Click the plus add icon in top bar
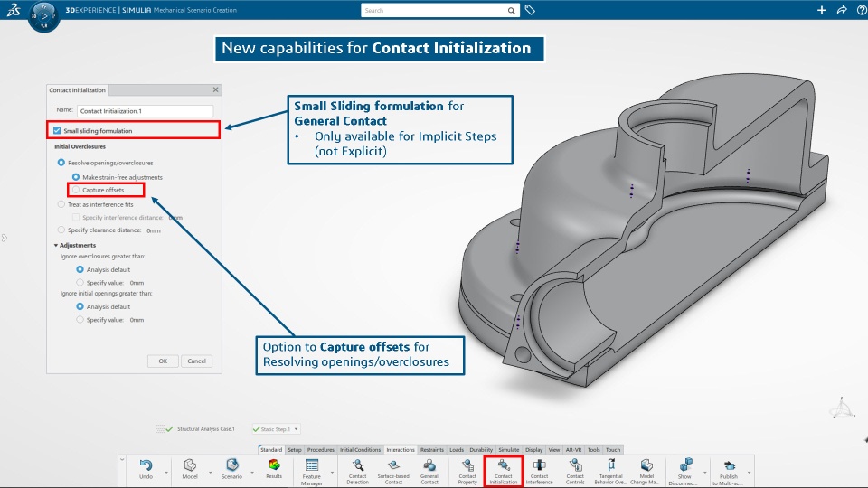The width and height of the screenshot is (868, 488). [x=822, y=10]
